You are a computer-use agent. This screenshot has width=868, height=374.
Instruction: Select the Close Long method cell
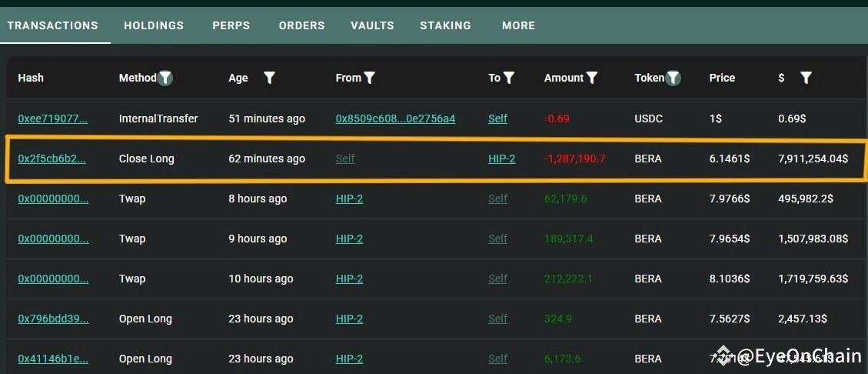[x=147, y=159]
